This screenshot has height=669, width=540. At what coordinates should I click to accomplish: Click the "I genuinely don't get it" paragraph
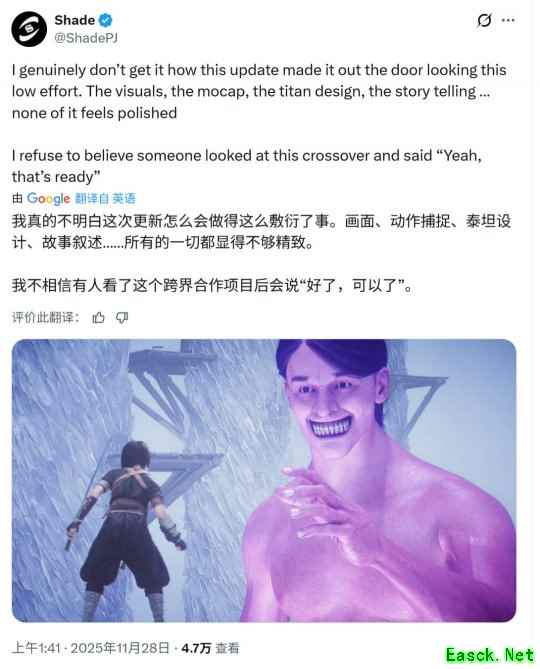click(x=259, y=91)
